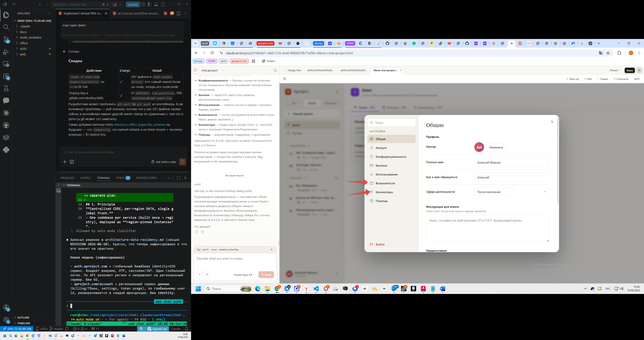This screenshot has height=340, width=644.
Task: Open the reference_office_paperclip_volumes link
Action: 139,125
